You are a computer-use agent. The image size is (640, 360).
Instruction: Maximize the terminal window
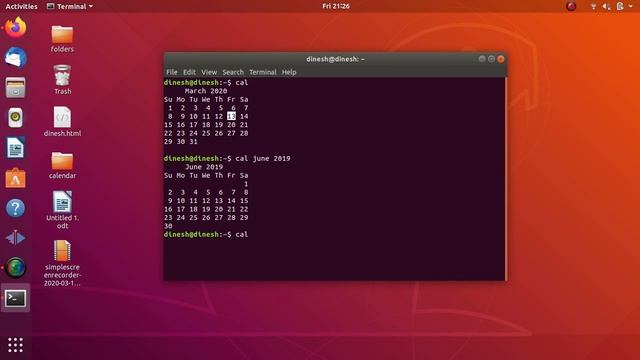[x=491, y=59]
